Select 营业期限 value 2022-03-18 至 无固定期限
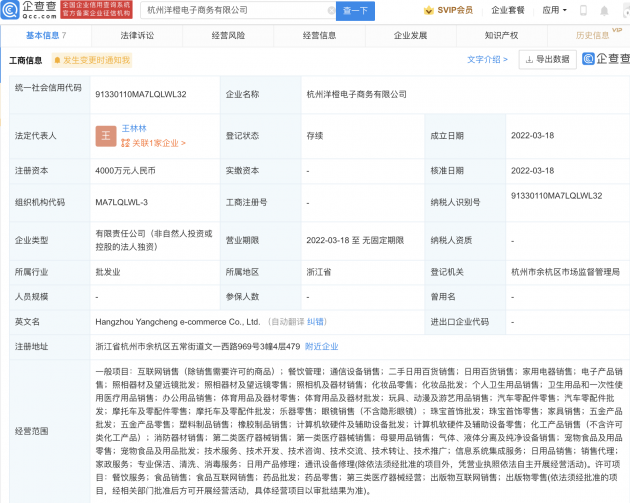 click(355, 240)
